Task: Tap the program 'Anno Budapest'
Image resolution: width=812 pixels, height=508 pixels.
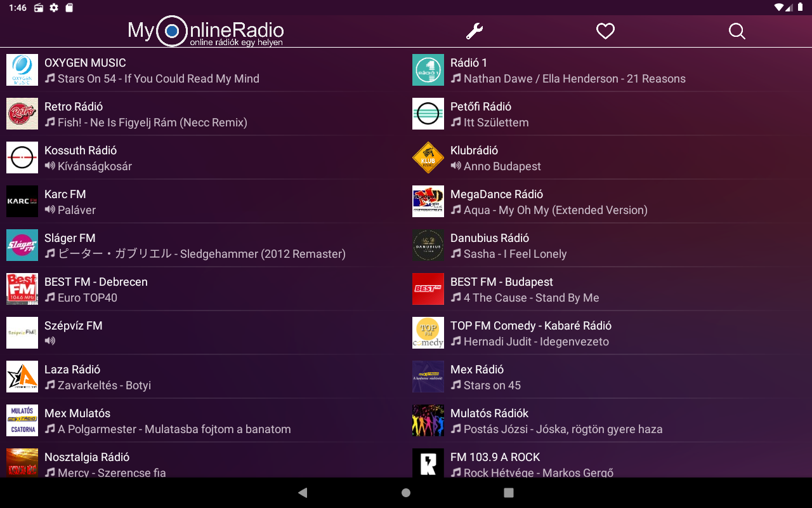Action: 502,166
